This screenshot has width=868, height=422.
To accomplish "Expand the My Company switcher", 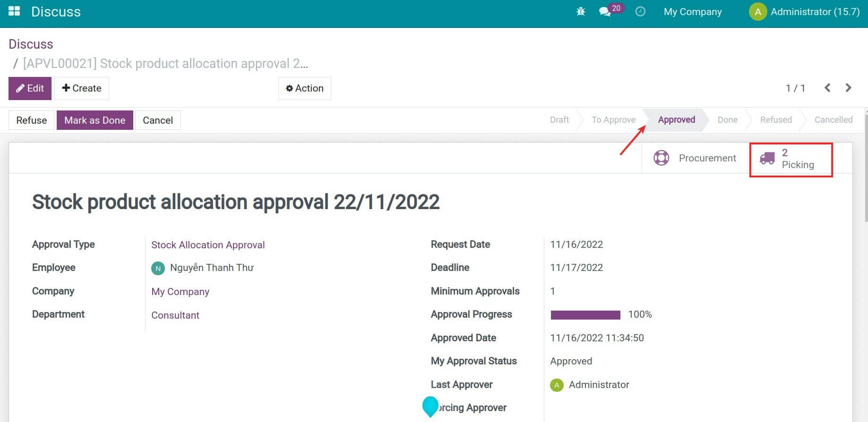I will pos(692,12).
